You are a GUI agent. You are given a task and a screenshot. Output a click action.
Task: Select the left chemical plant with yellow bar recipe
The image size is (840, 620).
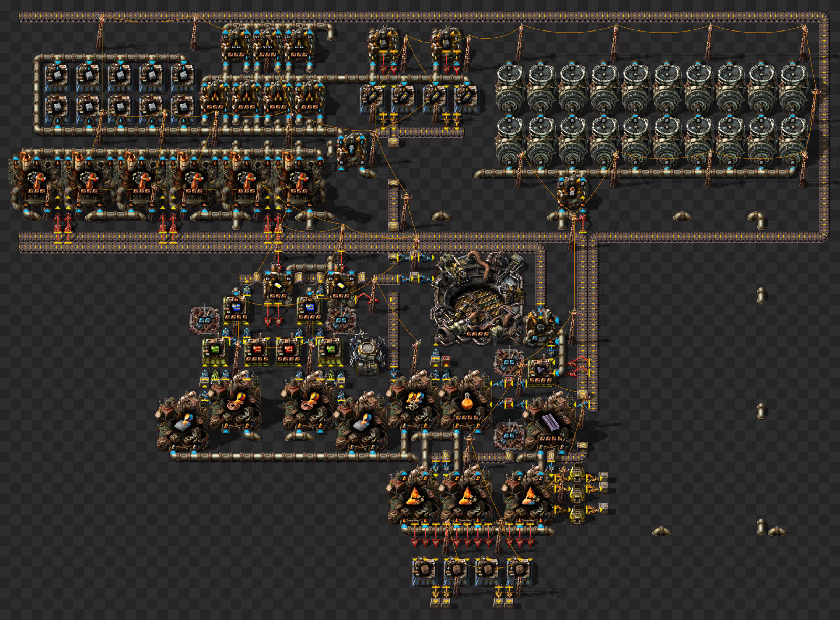[278, 286]
